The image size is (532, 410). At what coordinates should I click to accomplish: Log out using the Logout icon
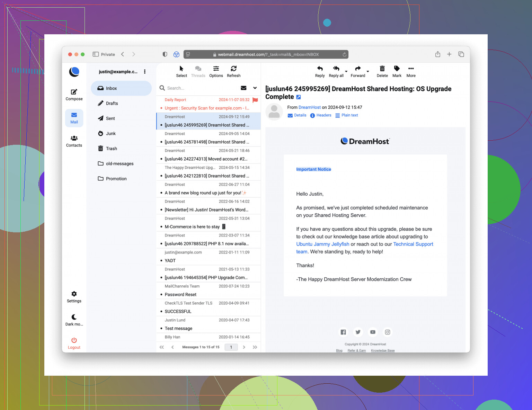coord(74,343)
